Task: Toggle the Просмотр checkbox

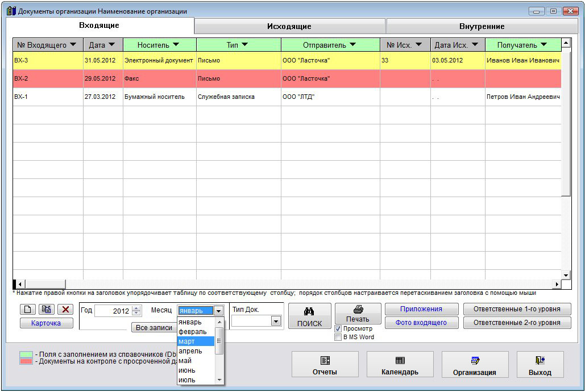Action: [x=338, y=328]
